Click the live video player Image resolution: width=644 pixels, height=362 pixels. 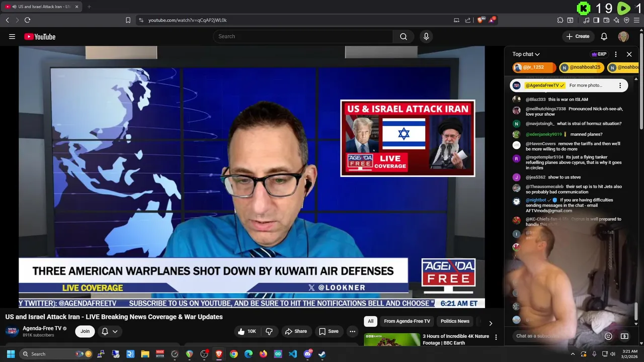pos(252,177)
